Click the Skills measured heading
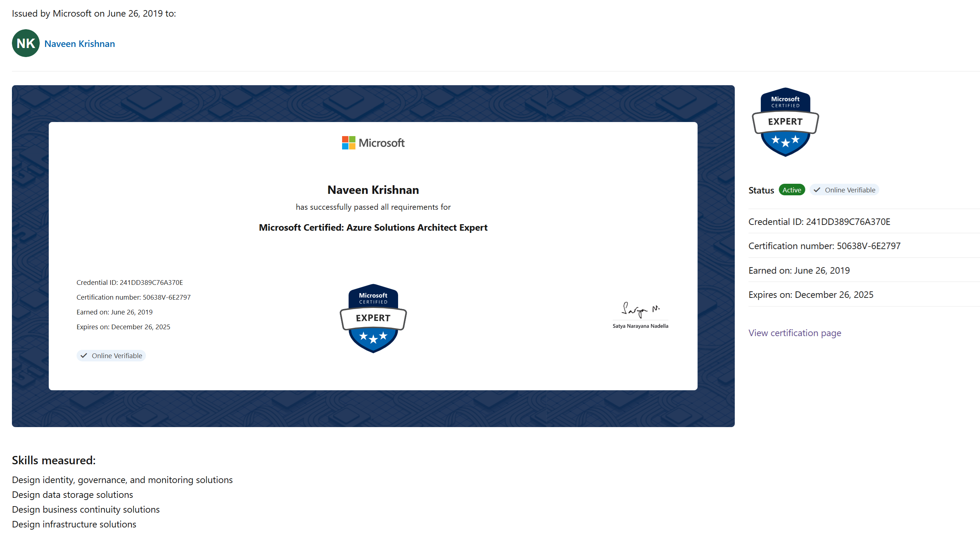Screen dimensions: 980x539 tap(53, 460)
